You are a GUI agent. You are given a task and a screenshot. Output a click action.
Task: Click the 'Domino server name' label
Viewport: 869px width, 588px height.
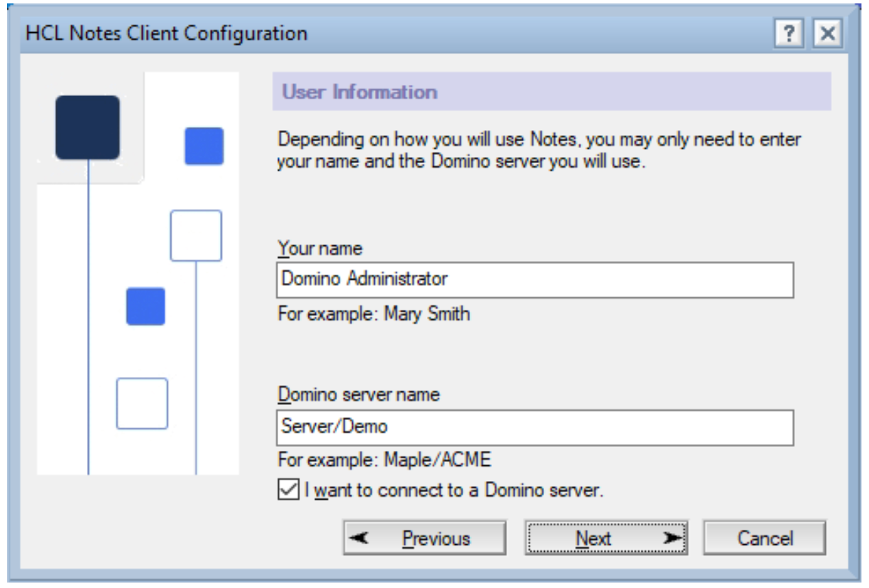pos(358,395)
